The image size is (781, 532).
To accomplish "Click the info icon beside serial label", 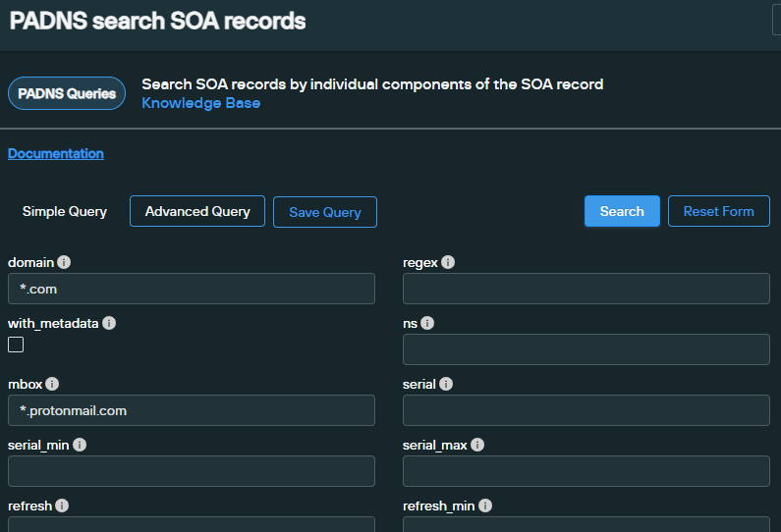I will pyautogui.click(x=445, y=384).
